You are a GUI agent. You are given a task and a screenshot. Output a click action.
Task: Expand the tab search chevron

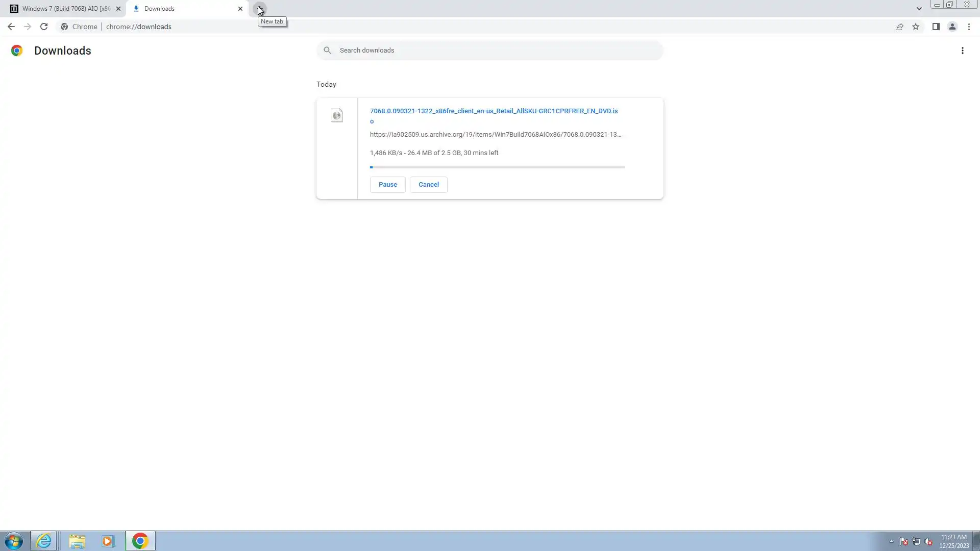[x=919, y=9]
